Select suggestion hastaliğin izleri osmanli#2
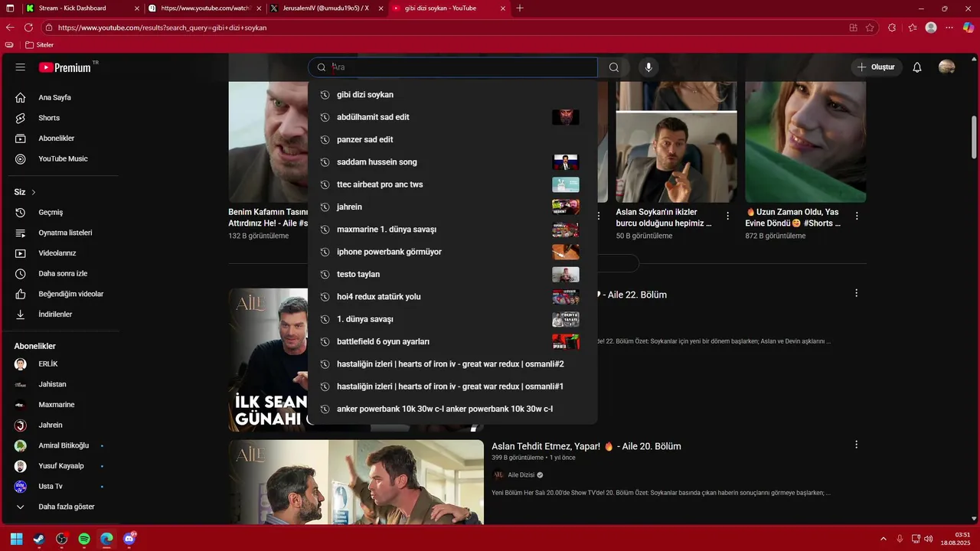Image resolution: width=980 pixels, height=551 pixels. (452, 364)
